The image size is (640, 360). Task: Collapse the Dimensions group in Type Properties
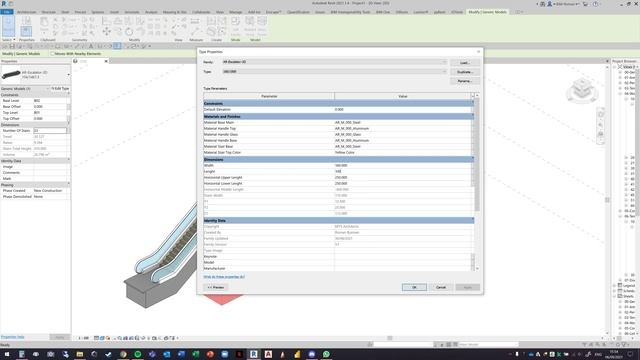point(473,159)
